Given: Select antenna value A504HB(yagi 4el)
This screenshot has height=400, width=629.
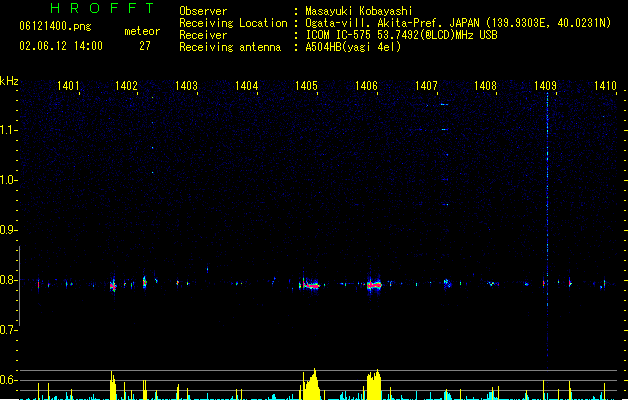Looking at the screenshot, I should pos(353,47).
